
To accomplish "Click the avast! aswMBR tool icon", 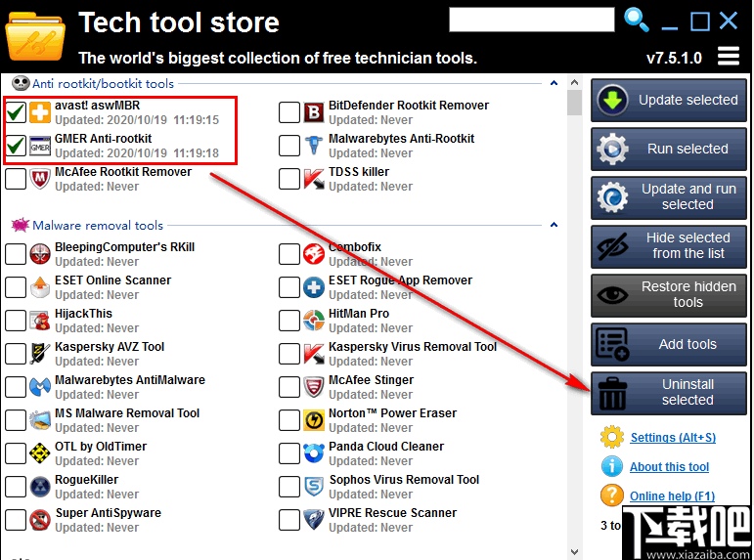I will coord(40,112).
